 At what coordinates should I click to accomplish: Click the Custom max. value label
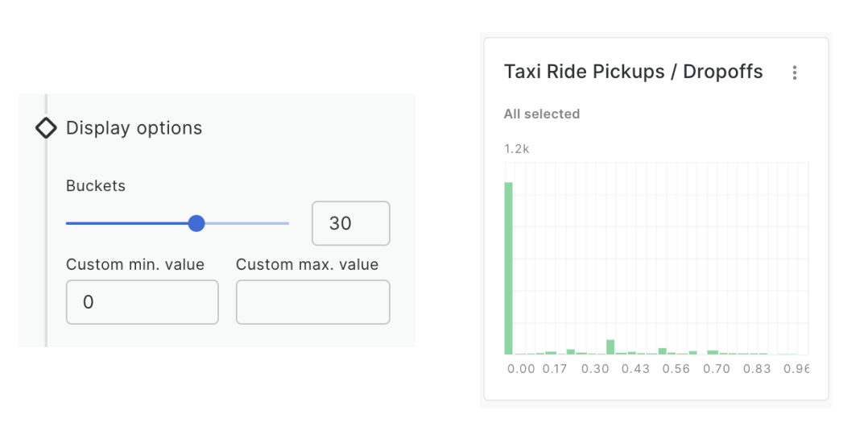[307, 265]
